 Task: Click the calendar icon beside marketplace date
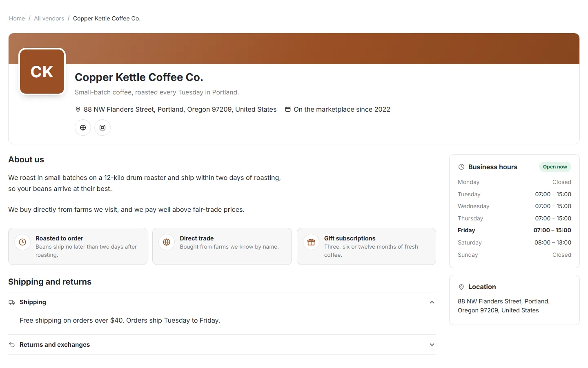coord(288,109)
